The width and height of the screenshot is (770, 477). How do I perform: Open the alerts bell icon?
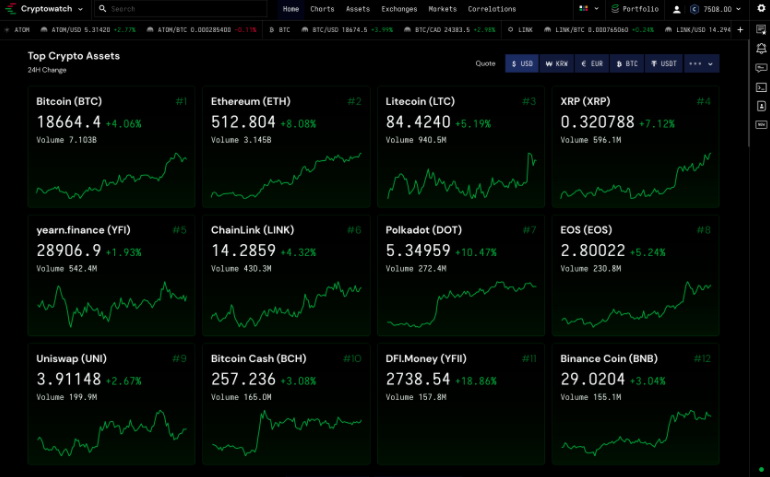coord(761,49)
